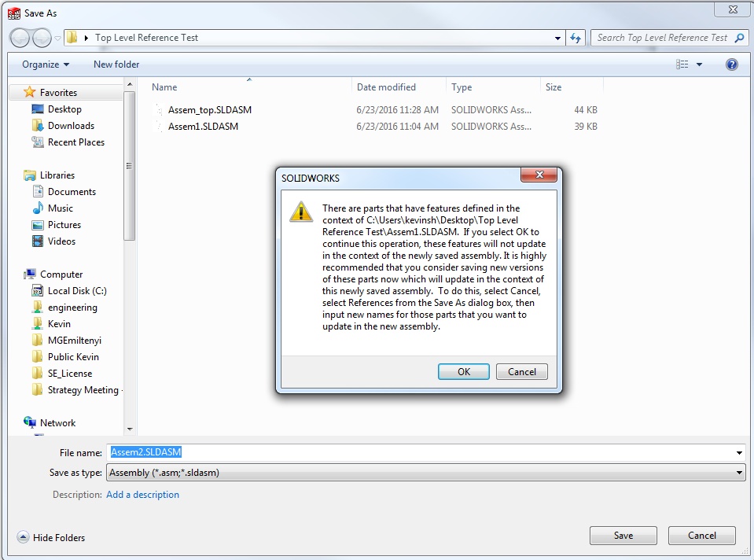Click the Recent Places icon
This screenshot has height=560, width=754.
coord(38,142)
